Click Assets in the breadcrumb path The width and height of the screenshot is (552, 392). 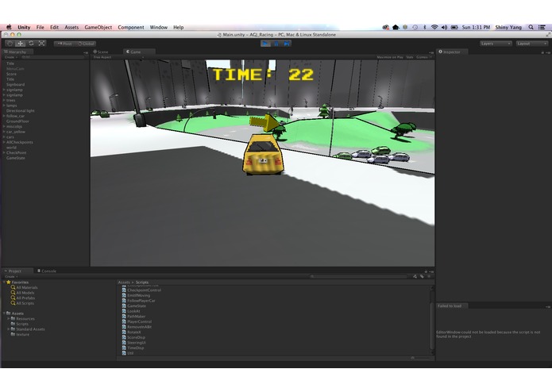tap(124, 282)
